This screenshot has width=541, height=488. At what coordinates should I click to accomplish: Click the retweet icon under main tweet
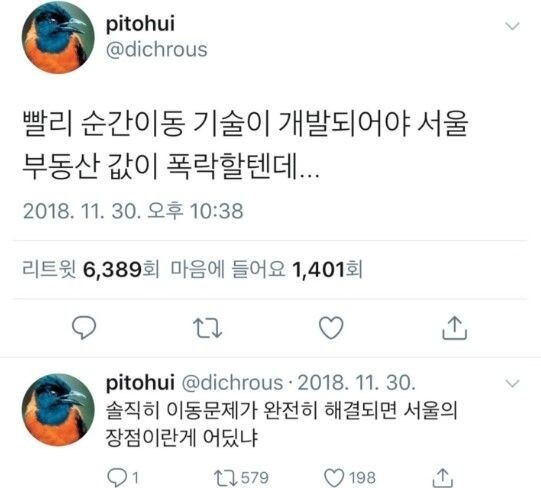pyautogui.click(x=207, y=328)
